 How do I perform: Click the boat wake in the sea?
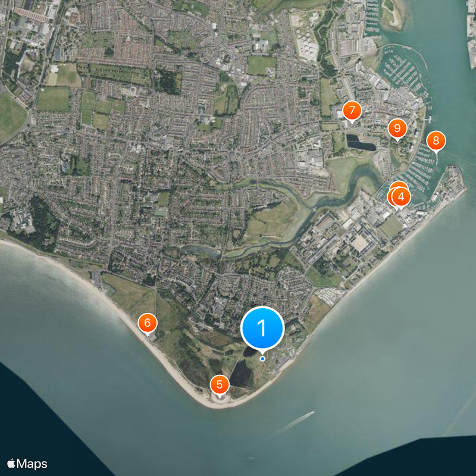pyautogui.click(x=292, y=424)
